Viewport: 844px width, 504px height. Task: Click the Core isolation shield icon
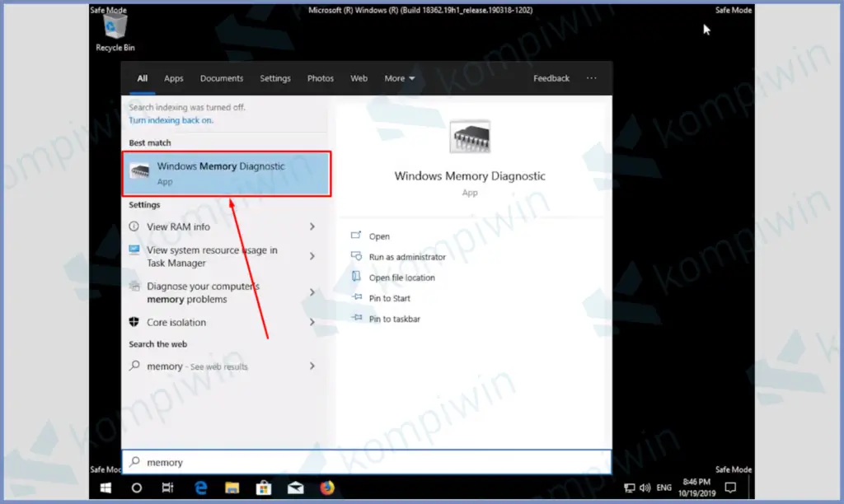point(134,322)
